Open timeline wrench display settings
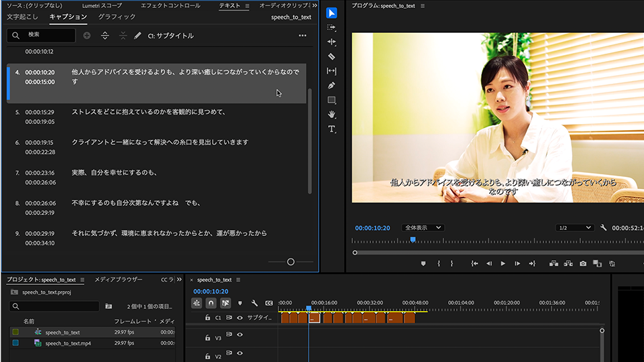 pos(255,303)
